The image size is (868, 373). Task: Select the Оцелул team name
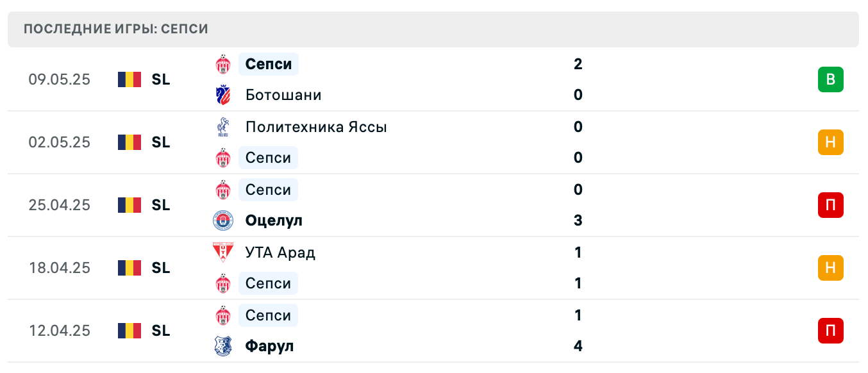point(274,220)
